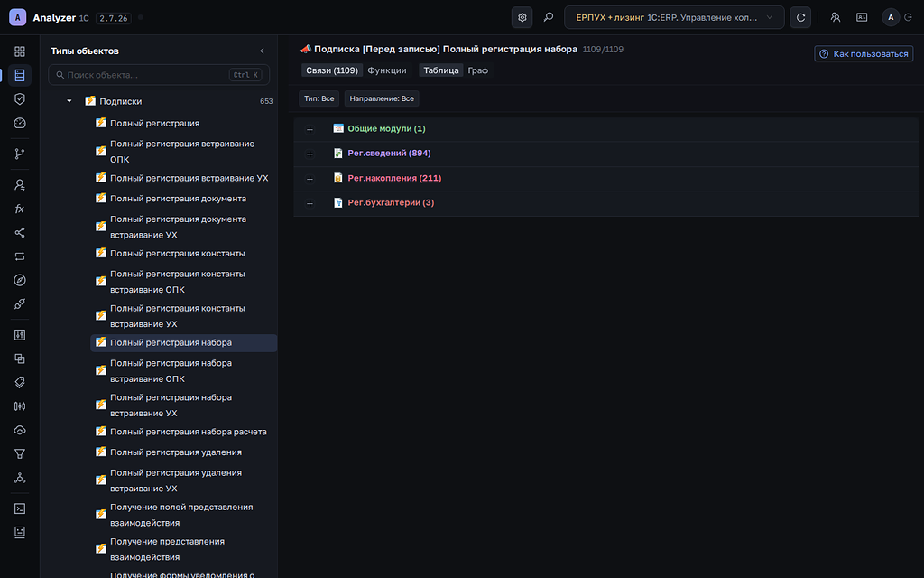Screen dimensions: 924x578
Task: Select the Таблица view tab
Action: coord(440,70)
